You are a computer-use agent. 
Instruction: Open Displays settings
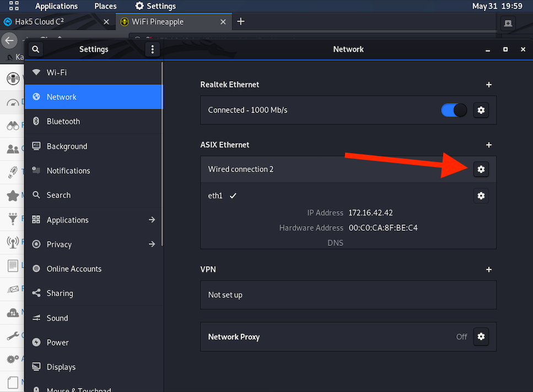pos(94,367)
